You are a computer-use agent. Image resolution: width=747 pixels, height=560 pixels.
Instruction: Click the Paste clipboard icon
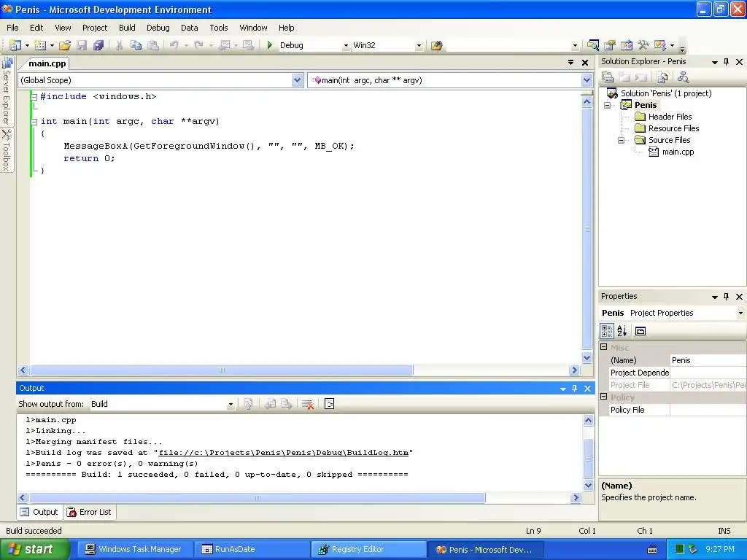pos(153,45)
